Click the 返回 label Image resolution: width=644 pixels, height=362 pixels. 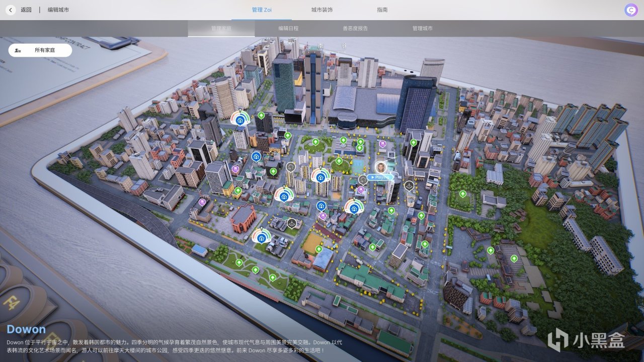click(26, 10)
